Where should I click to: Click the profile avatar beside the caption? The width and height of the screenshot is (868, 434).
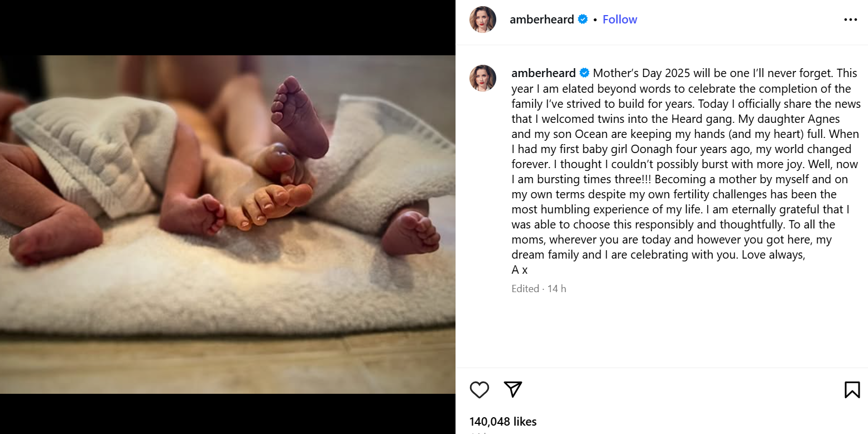(483, 78)
